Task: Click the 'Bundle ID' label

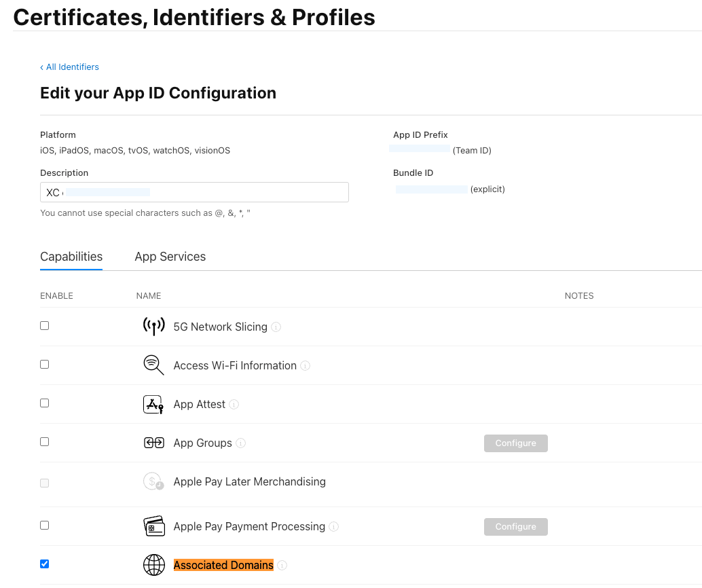Action: 413,173
